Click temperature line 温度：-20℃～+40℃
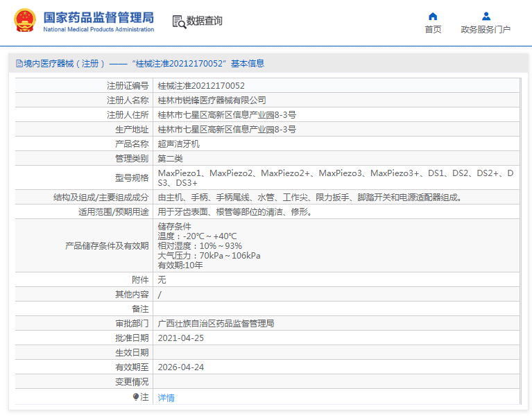532x418 pixels. click(x=197, y=236)
